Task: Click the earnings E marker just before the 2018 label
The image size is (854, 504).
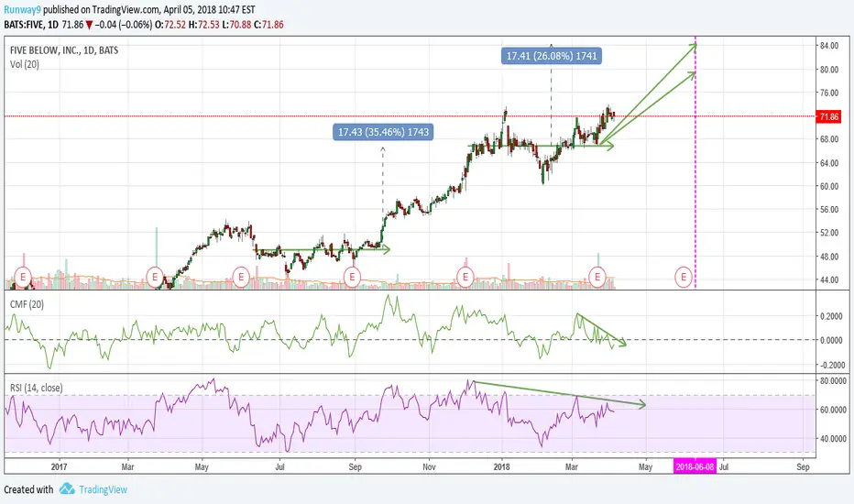Action: pos(465,278)
